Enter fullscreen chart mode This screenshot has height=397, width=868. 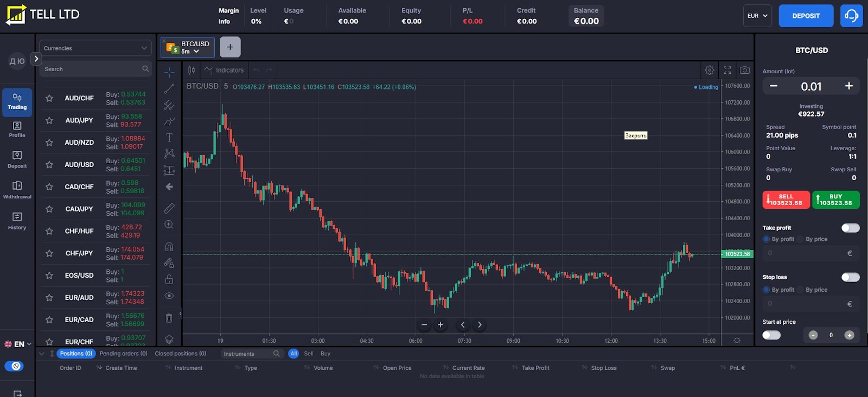click(727, 70)
